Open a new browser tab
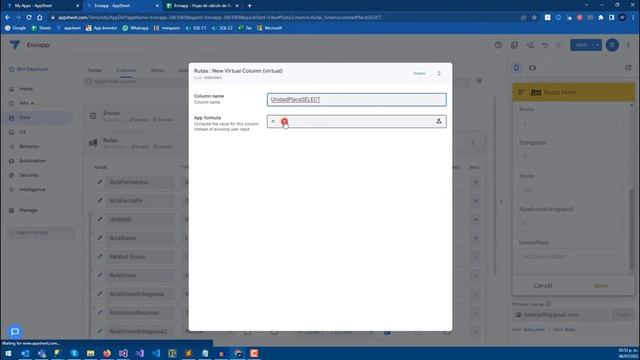640x360 pixels. 249,6
